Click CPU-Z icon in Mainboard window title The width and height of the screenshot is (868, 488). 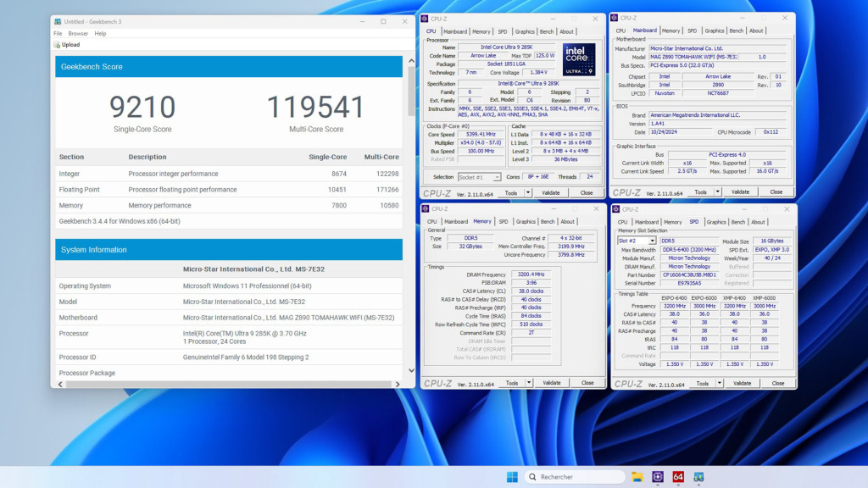614,18
